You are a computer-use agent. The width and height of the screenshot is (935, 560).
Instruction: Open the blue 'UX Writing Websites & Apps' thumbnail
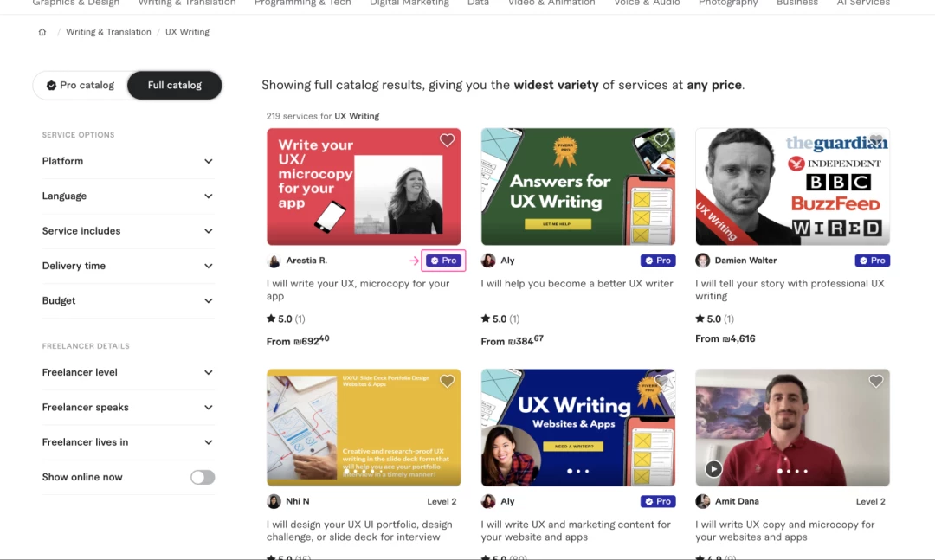(578, 428)
